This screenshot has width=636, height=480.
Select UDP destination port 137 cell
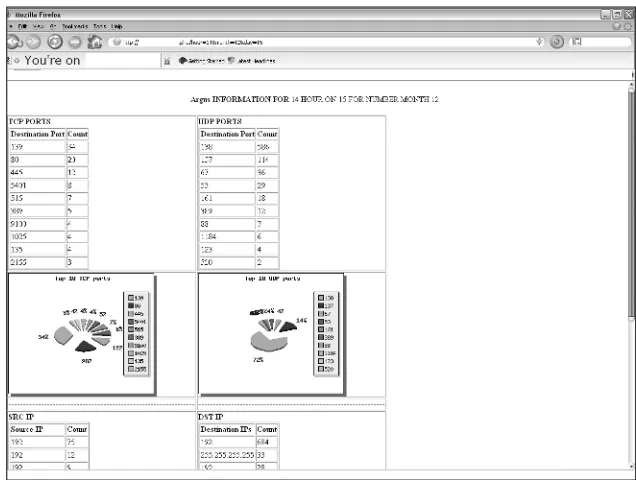227,160
